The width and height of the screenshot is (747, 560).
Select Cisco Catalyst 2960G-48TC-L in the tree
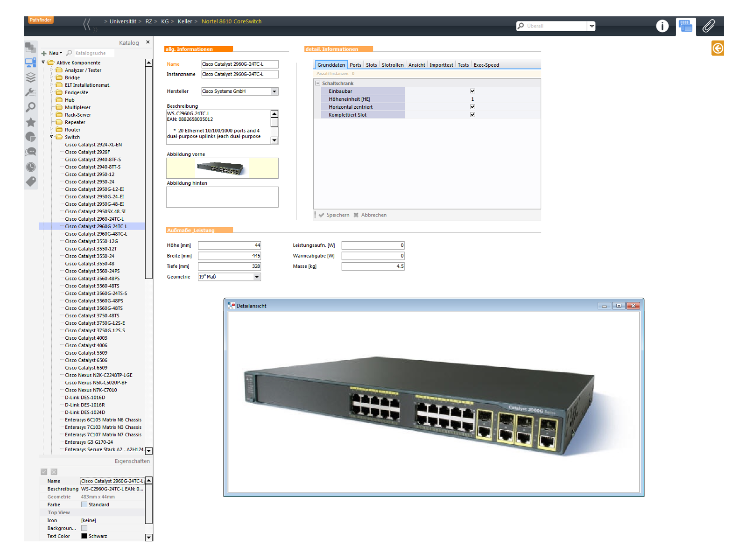96,234
